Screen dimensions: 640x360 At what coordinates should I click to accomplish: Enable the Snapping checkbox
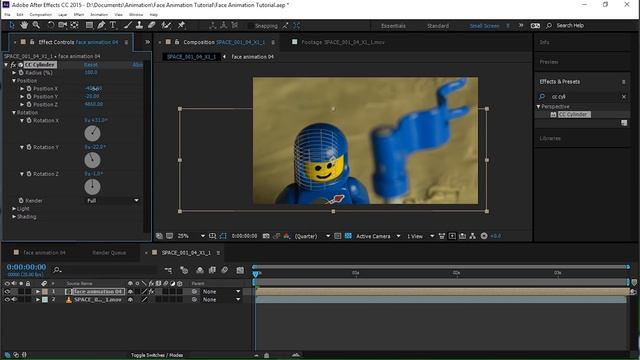[250, 26]
